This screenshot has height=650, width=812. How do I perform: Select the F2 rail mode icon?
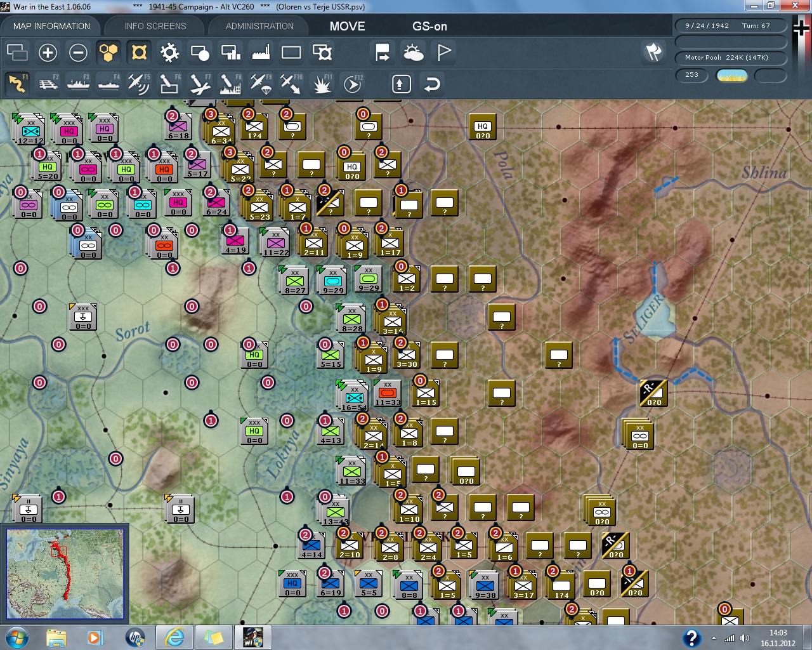coord(48,84)
